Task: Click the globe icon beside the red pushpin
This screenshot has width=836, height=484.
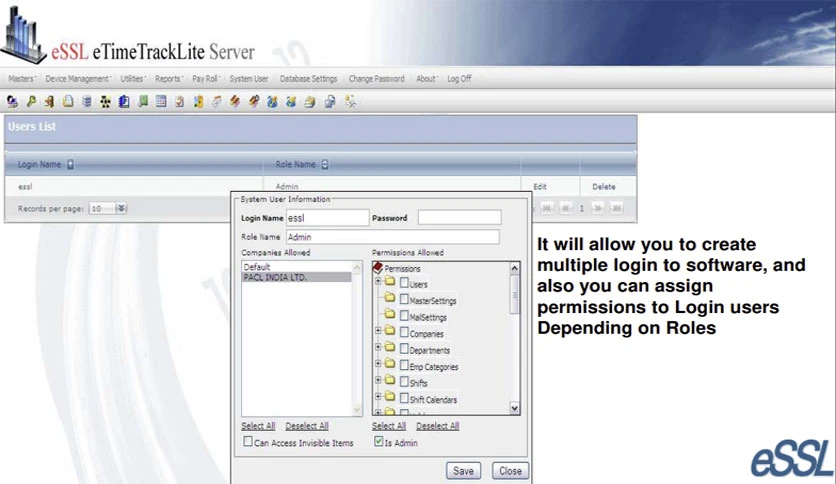Action: point(272,101)
